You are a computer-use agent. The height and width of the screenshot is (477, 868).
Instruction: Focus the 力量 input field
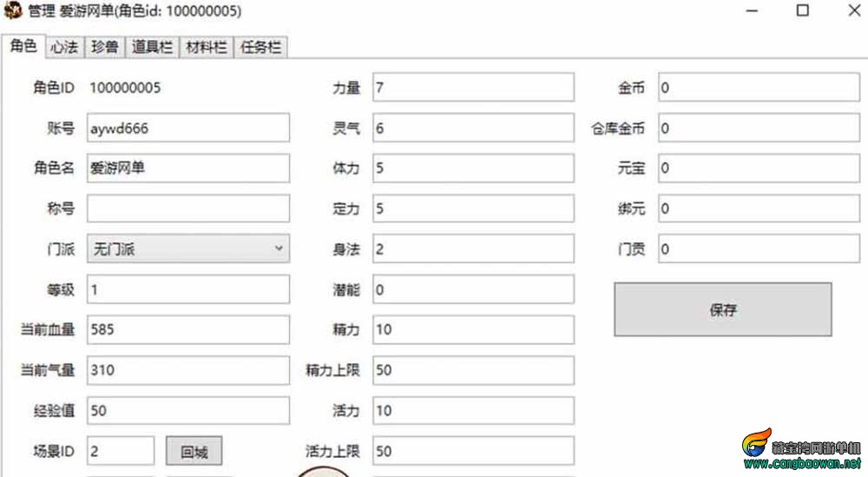click(473, 87)
